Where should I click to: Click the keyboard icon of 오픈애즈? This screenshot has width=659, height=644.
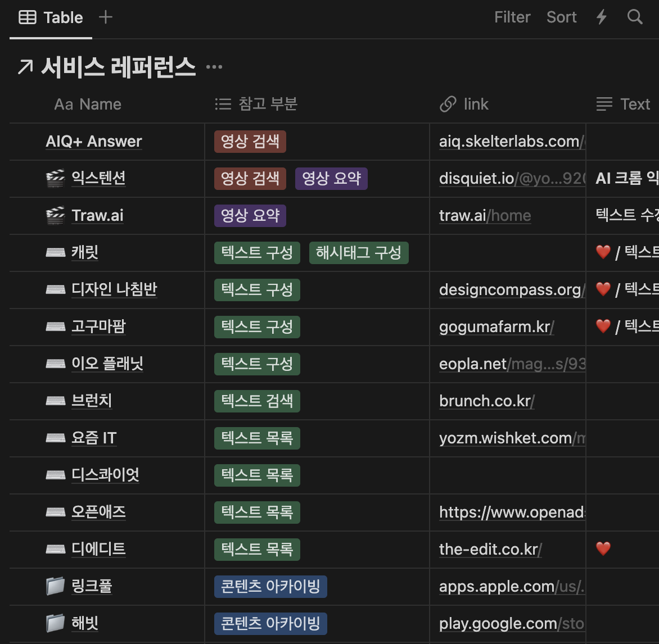[x=56, y=512]
